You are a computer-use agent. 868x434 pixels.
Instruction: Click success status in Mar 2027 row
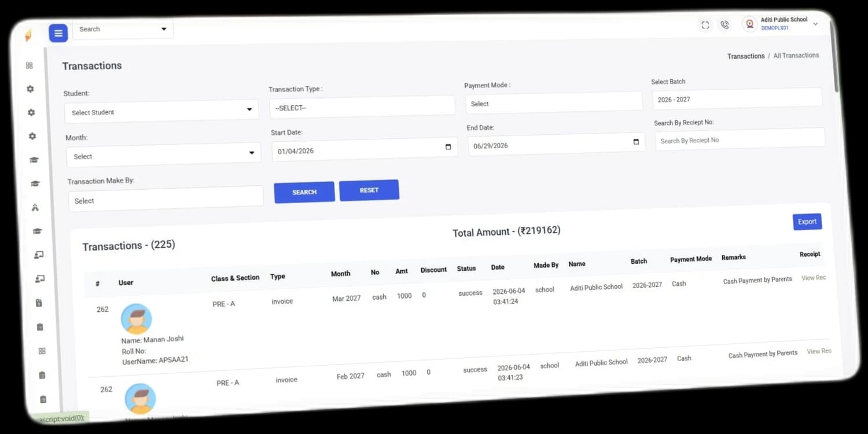(470, 293)
